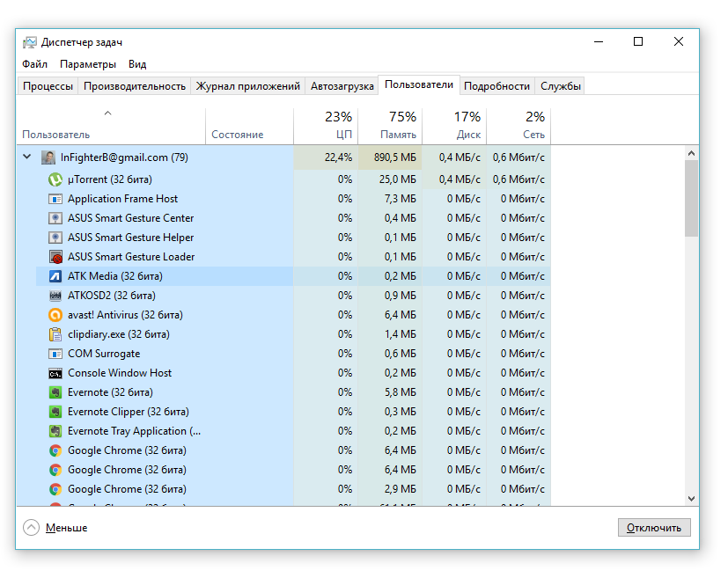The height and width of the screenshot is (578, 728).
Task: Sort by the Состояние column header
Action: [x=249, y=126]
